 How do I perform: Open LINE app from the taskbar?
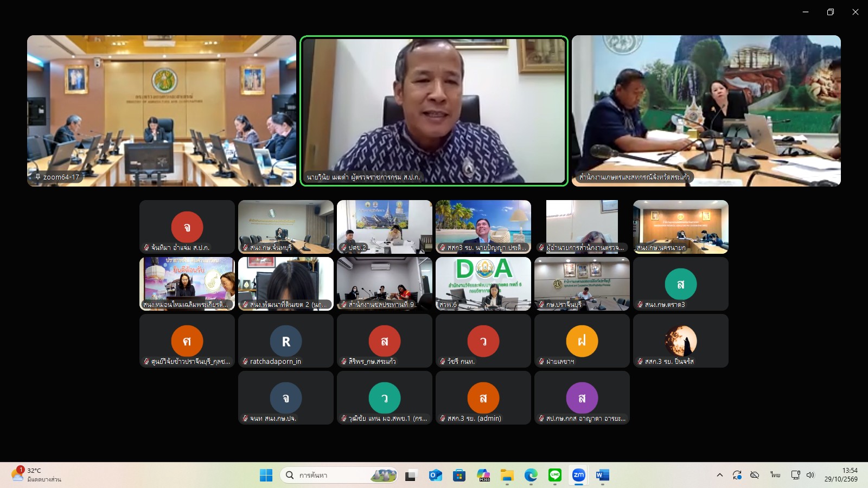[555, 476]
